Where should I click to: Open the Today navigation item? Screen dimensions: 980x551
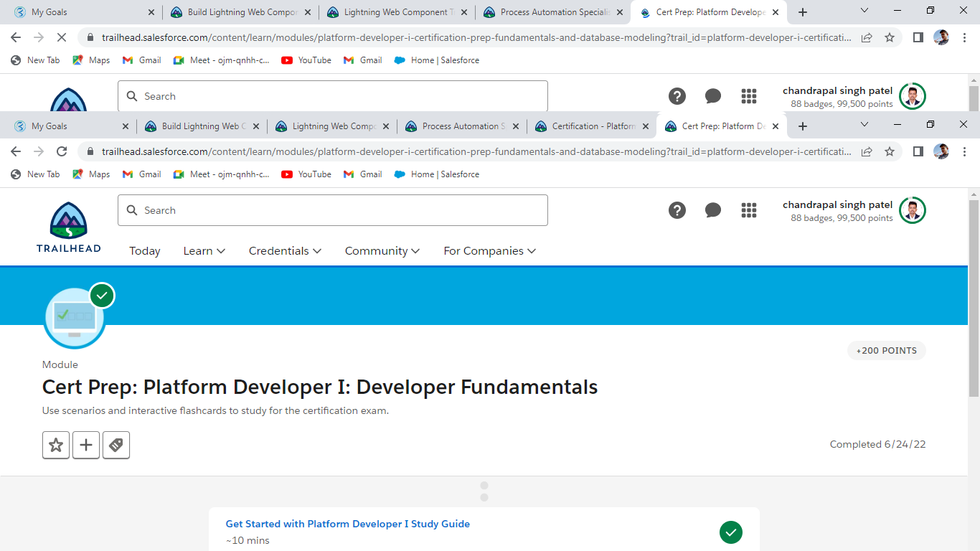point(145,250)
